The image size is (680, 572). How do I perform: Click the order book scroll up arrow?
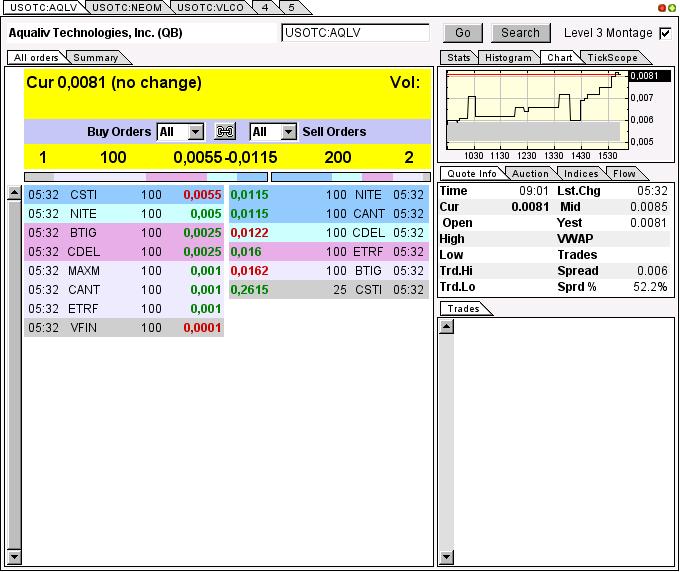point(14,193)
